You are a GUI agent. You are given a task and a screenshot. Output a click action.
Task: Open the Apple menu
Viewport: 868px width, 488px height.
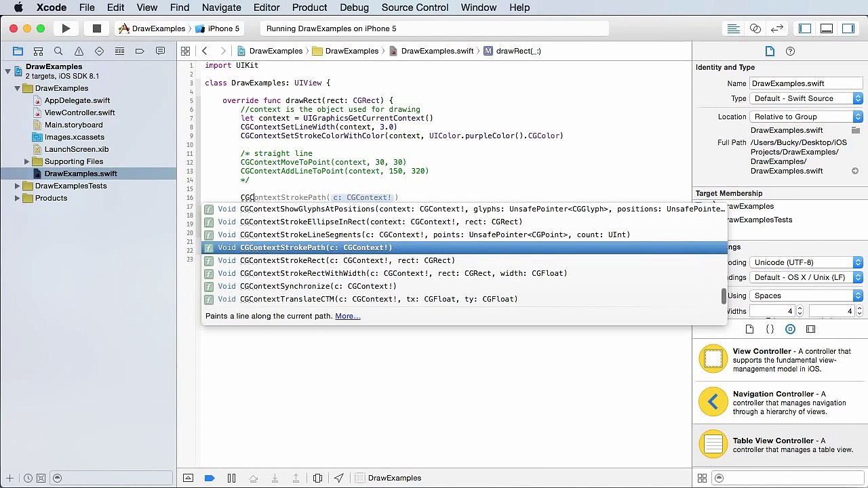[x=19, y=7]
